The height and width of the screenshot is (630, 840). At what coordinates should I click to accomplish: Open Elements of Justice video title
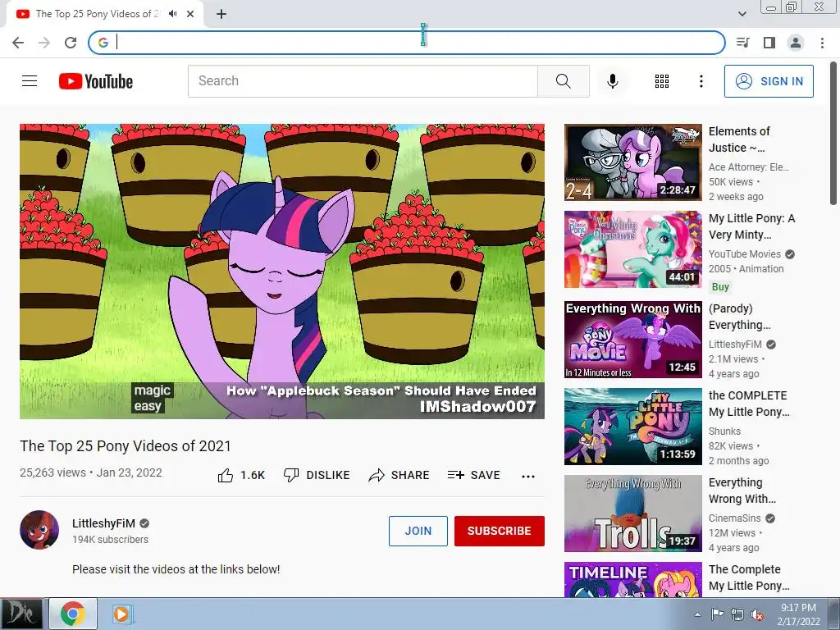pyautogui.click(x=739, y=139)
